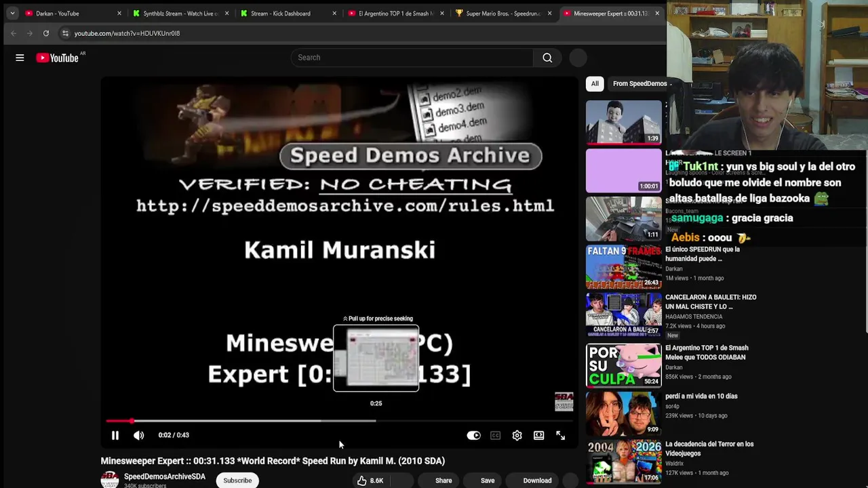Image resolution: width=868 pixels, height=488 pixels.
Task: Open the pink 1:00:01 video thumbnail
Action: coord(624,171)
